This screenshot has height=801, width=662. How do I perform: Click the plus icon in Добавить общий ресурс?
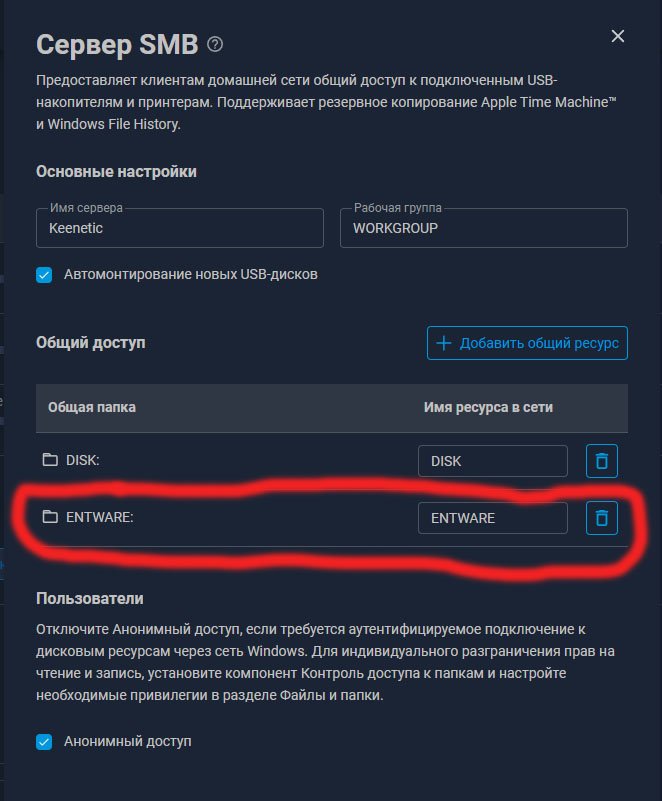coord(443,343)
